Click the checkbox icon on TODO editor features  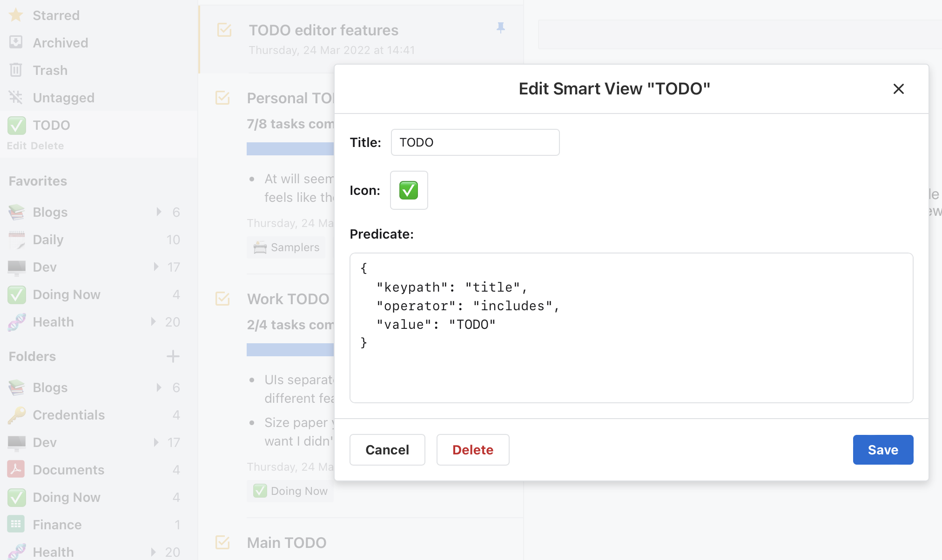(224, 30)
